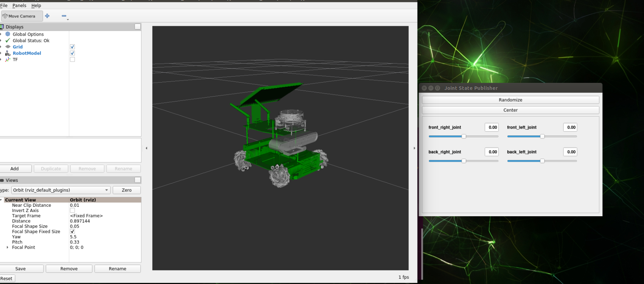Screen dimensions: 644x284
Task: Click the front_right_joint slider handle
Action: 464,136
